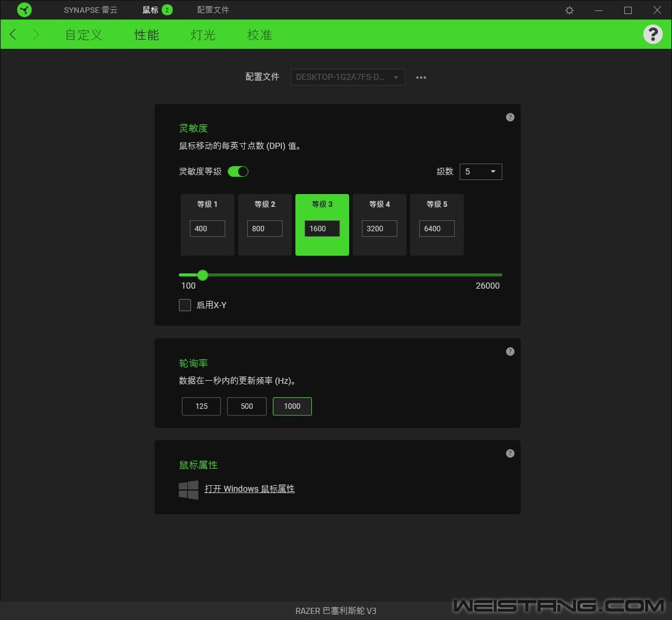Open profile options three-dot menu

421,77
